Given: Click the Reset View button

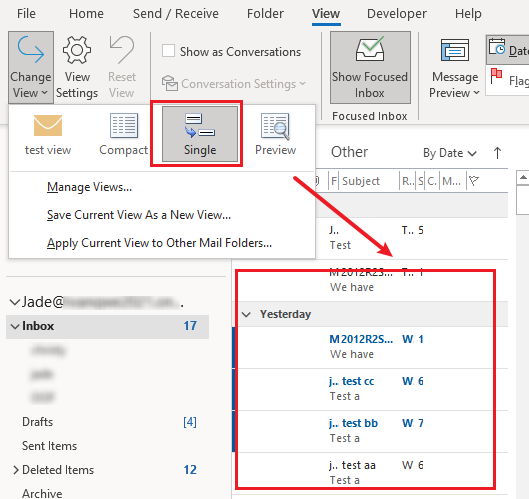Looking at the screenshot, I should click(x=122, y=67).
